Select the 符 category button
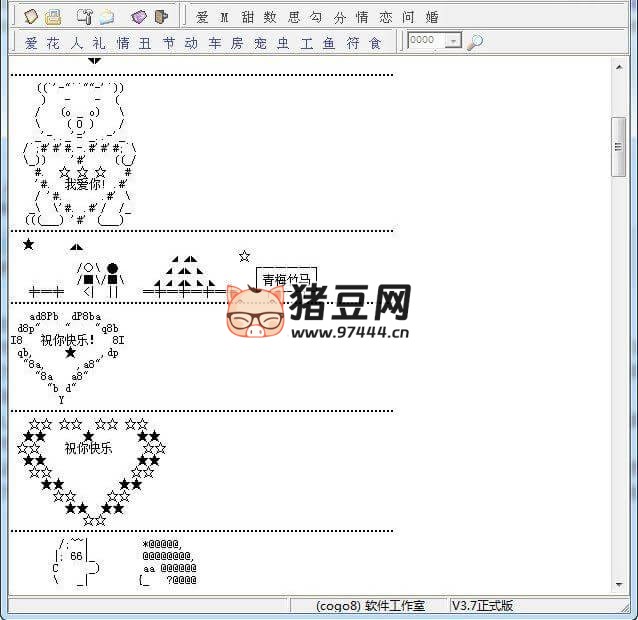Image resolution: width=638 pixels, height=620 pixels. 353,42
